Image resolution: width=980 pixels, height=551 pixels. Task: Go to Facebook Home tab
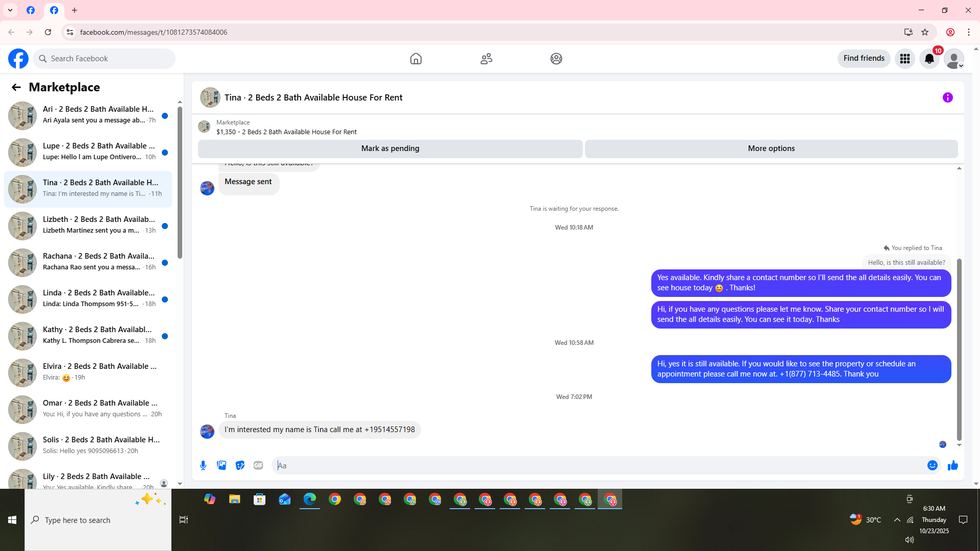coord(415,59)
